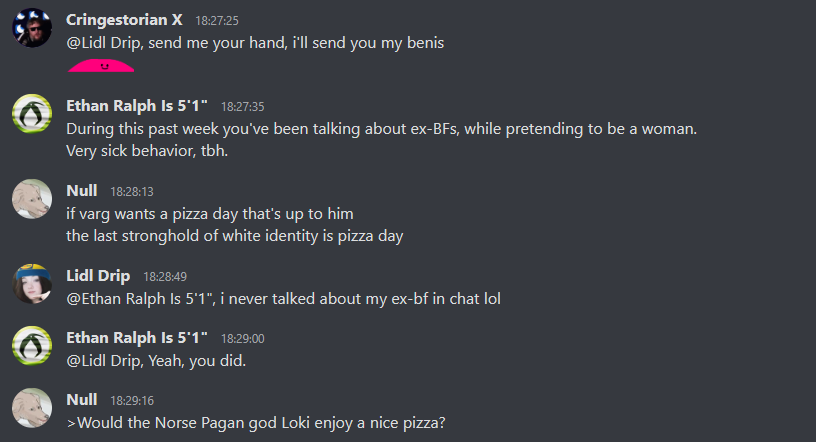Image resolution: width=816 pixels, height=442 pixels.
Task: Click the 18:29:16 timestamp on the last message
Action: click(131, 400)
